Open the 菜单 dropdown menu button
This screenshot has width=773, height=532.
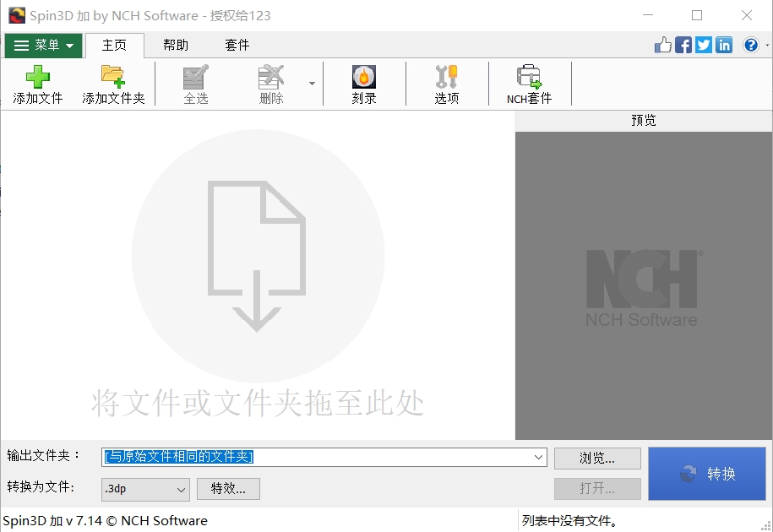(43, 46)
